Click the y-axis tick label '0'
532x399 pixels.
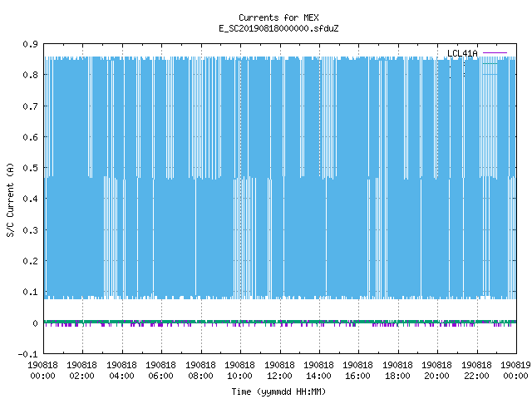[x=35, y=323]
